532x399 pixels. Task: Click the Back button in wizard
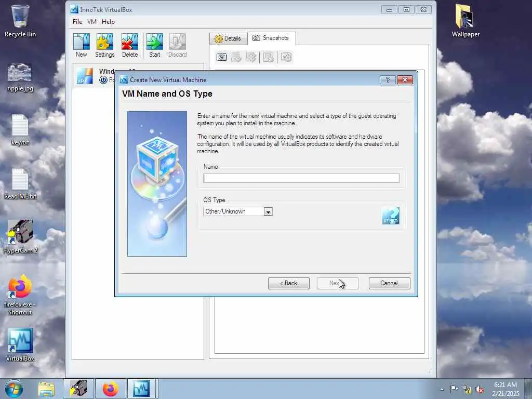click(289, 283)
